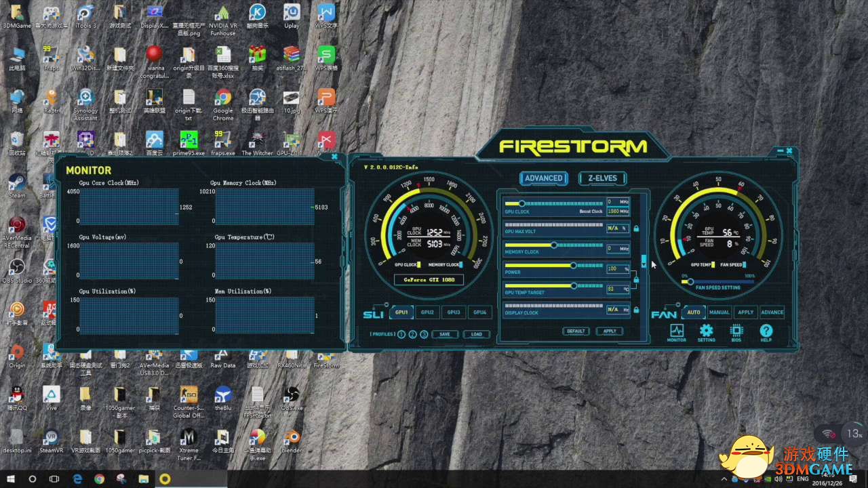Click the Power percent input field
Screen dimensions: 868x488
click(618, 269)
